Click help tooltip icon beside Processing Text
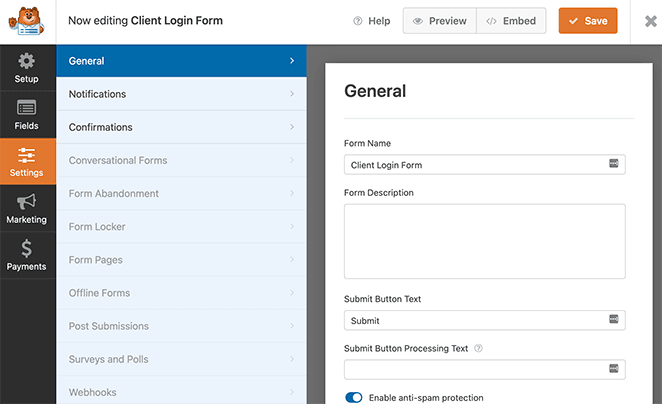 click(478, 349)
